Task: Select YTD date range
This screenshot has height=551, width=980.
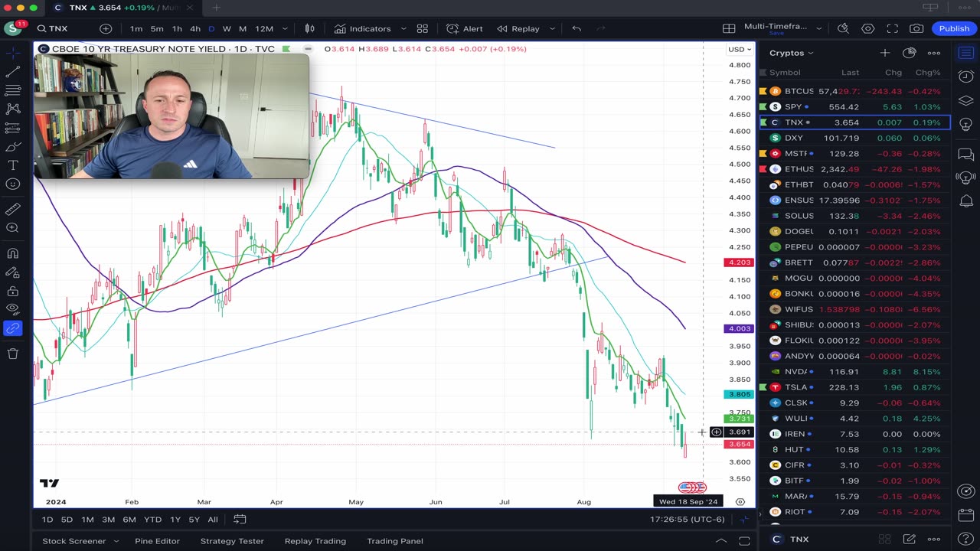Action: tap(153, 520)
